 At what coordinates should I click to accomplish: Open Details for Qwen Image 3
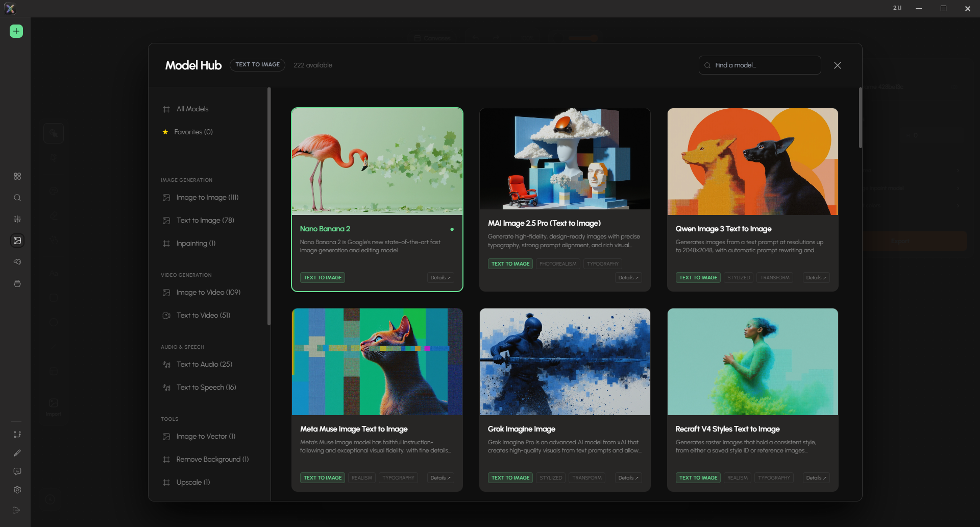(816, 278)
